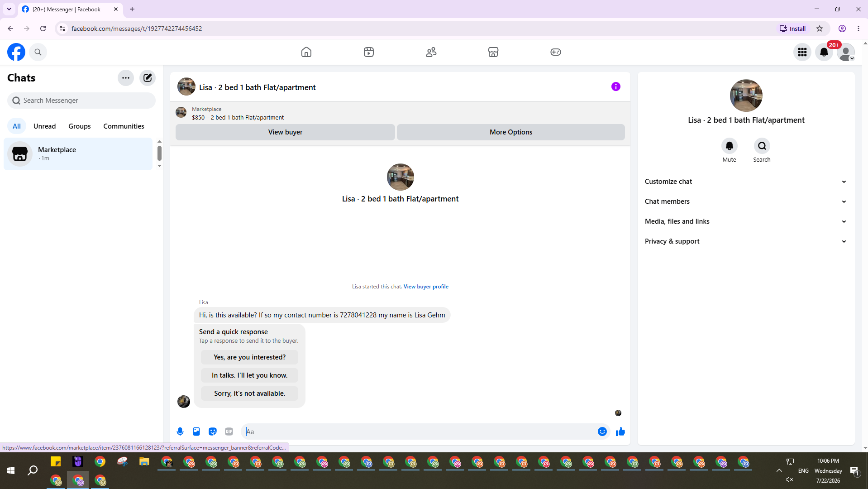Click the message text box Aa

point(419,432)
